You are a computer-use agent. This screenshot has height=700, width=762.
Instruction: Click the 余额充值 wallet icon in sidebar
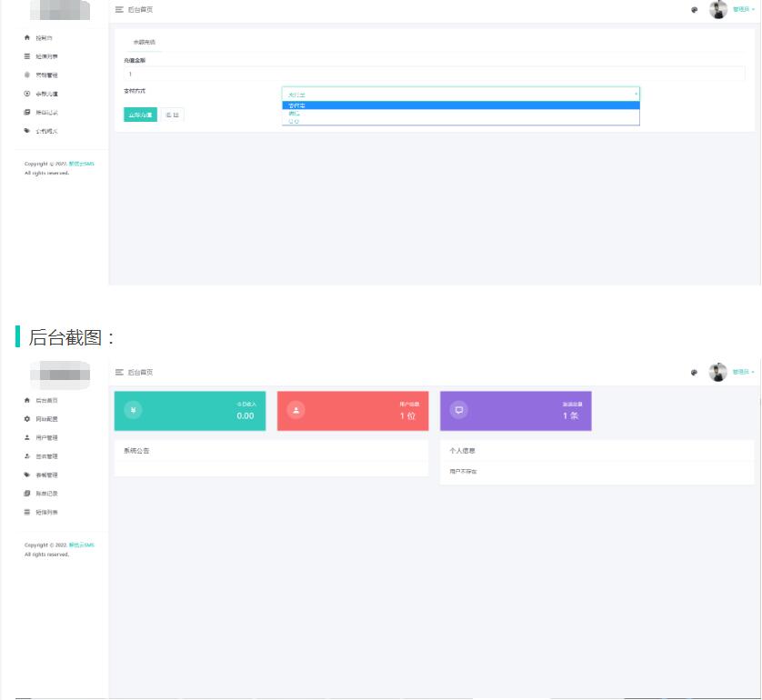tap(27, 94)
